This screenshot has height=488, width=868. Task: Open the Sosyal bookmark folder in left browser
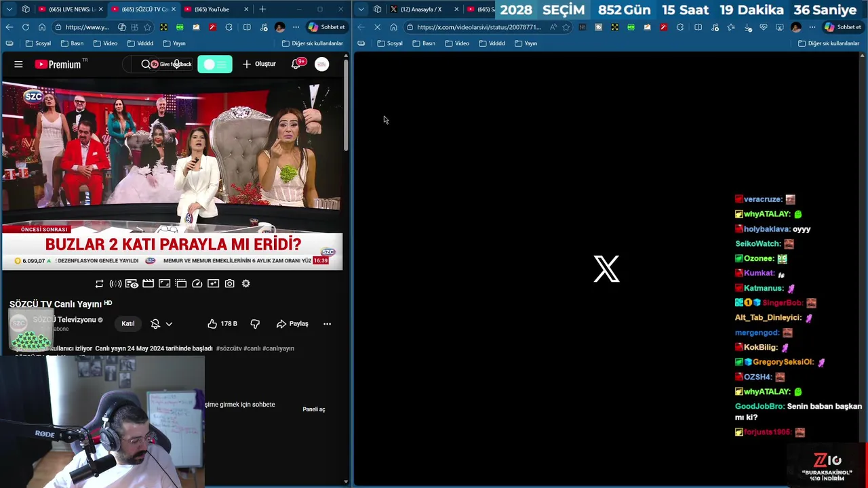click(38, 43)
